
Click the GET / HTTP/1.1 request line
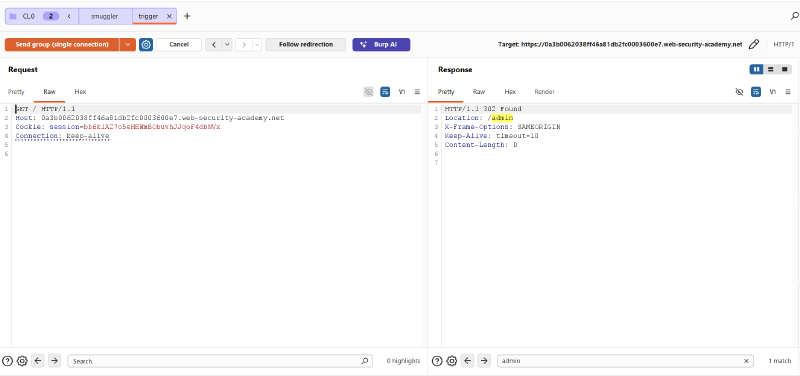click(45, 109)
